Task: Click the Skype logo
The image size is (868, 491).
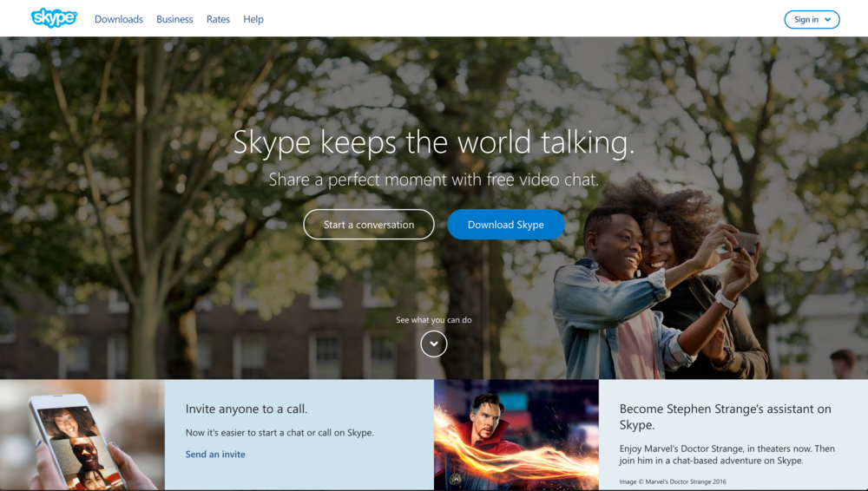Action: pos(54,18)
